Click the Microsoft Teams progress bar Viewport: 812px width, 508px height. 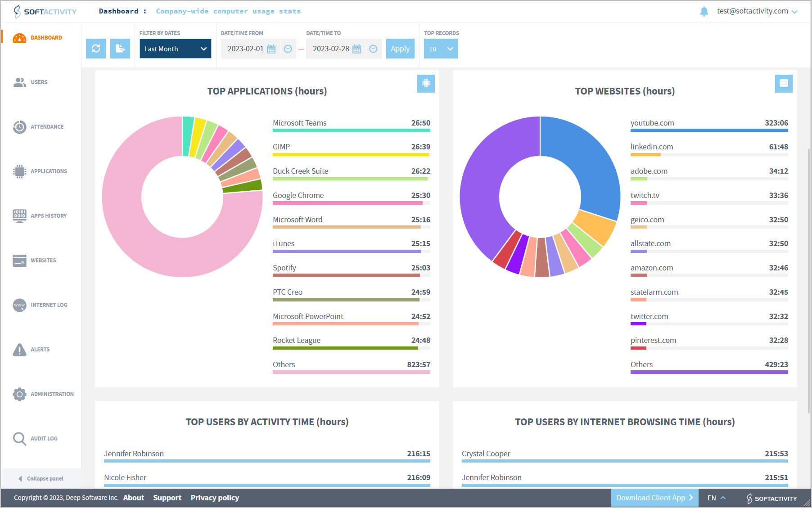click(x=352, y=130)
